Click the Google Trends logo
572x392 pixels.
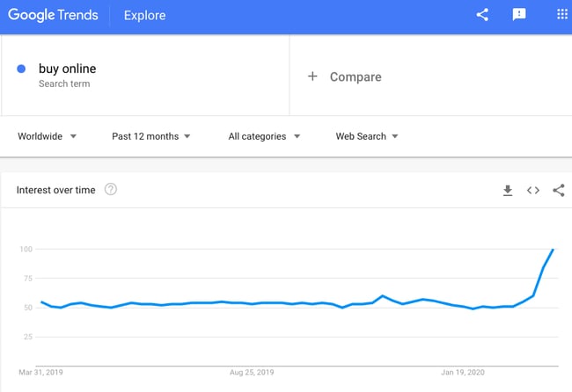[53, 15]
